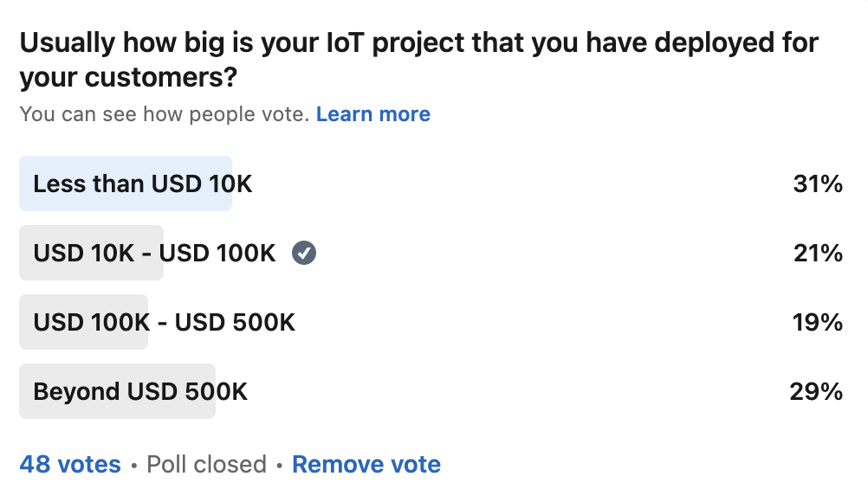
Task: Pick the Beyond USD 500K option
Action: (140, 391)
